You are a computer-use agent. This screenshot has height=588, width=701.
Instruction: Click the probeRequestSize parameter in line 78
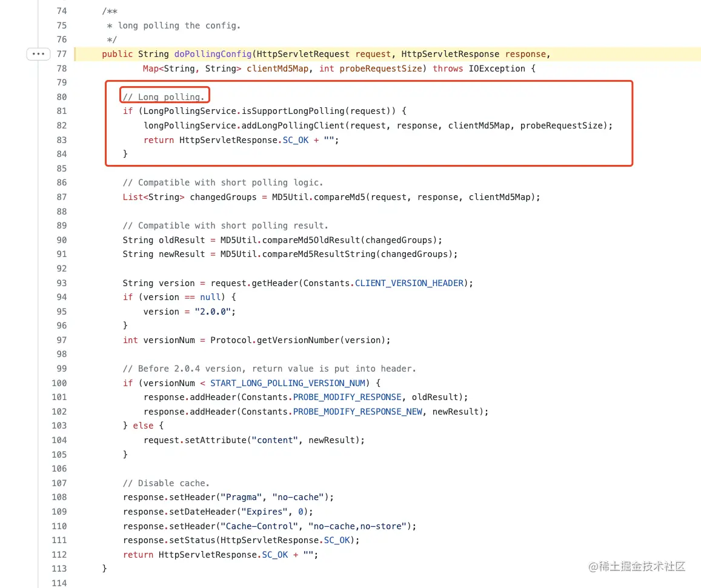380,68
